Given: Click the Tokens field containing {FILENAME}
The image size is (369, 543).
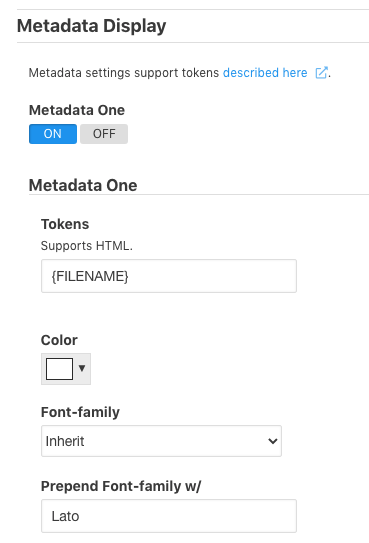Looking at the screenshot, I should coord(169,276).
